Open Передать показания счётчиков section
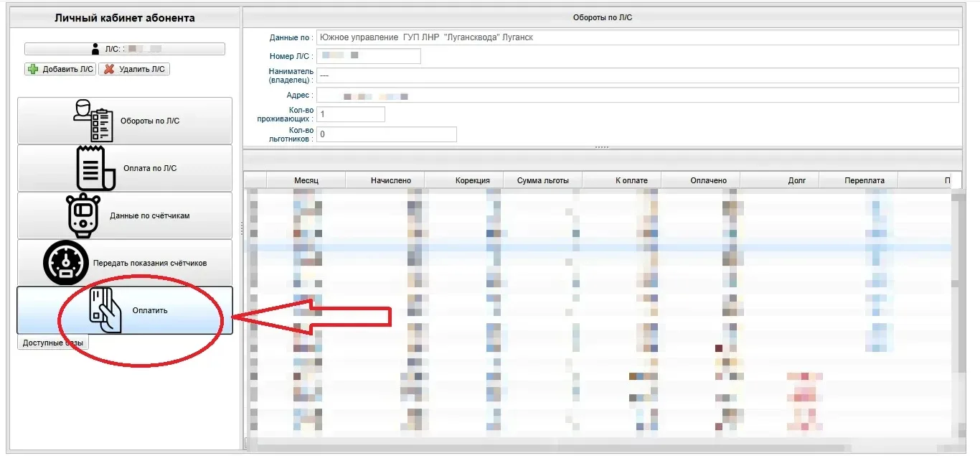The width and height of the screenshot is (980, 456). pos(125,263)
